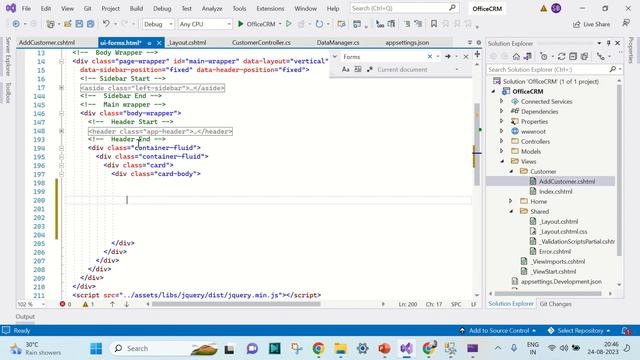
Task: Click Start Without Debugging outline play icon
Action: click(x=289, y=24)
